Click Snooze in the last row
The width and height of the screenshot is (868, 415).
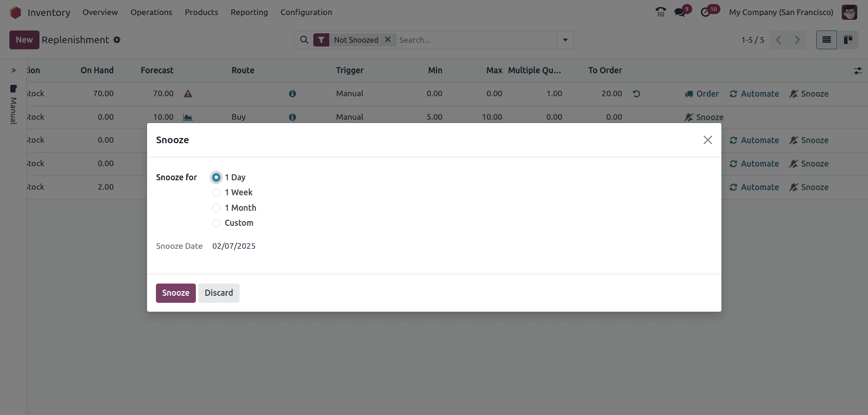(809, 187)
